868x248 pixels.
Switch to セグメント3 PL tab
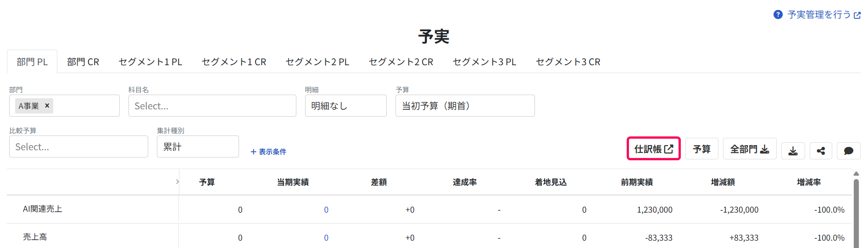pyautogui.click(x=484, y=62)
